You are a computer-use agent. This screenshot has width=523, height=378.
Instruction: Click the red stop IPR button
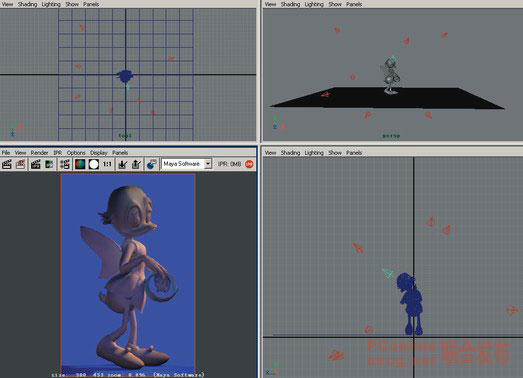click(x=249, y=164)
